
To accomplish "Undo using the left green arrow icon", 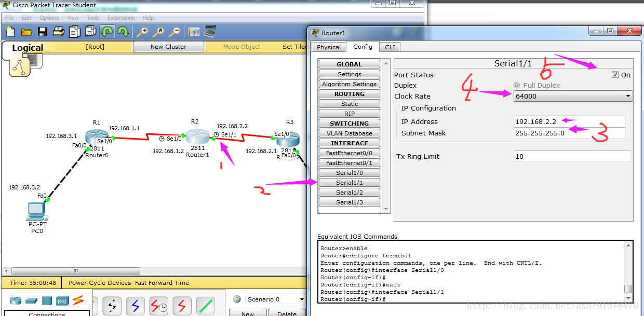I will pyautogui.click(x=107, y=32).
